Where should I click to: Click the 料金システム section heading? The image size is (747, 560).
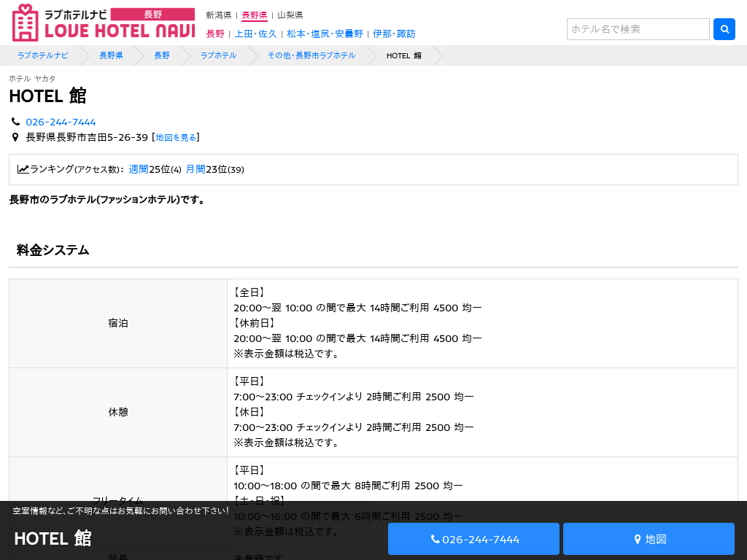point(53,250)
